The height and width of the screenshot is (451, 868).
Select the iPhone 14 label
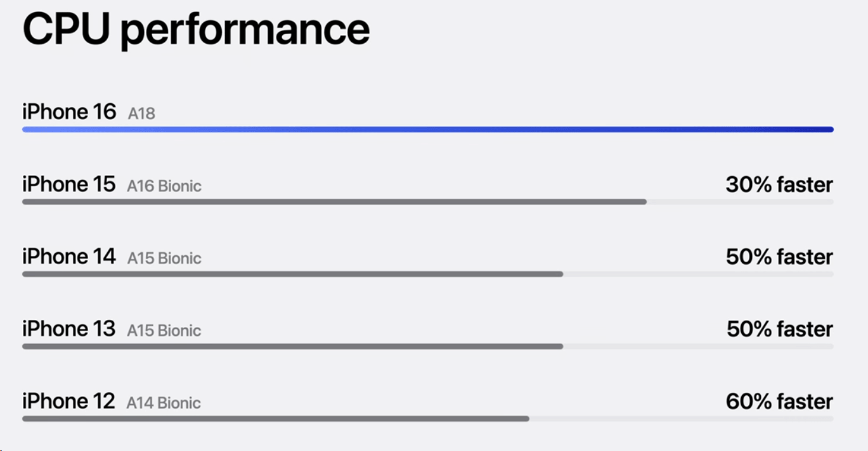69,257
